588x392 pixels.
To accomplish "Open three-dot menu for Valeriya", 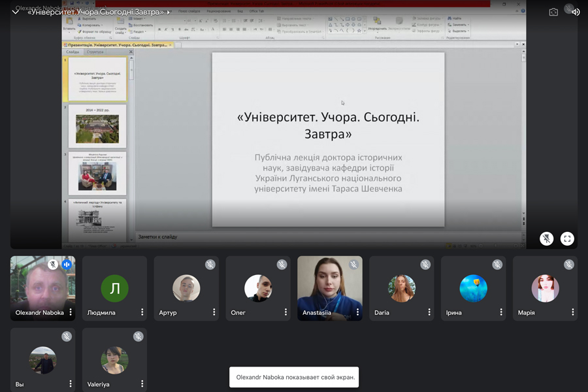I will [x=142, y=384].
